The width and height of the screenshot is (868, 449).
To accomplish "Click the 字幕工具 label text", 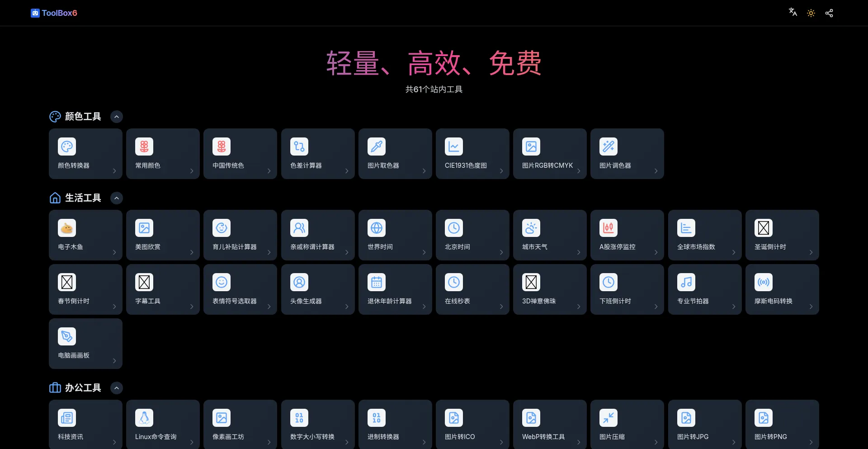I will tap(148, 301).
